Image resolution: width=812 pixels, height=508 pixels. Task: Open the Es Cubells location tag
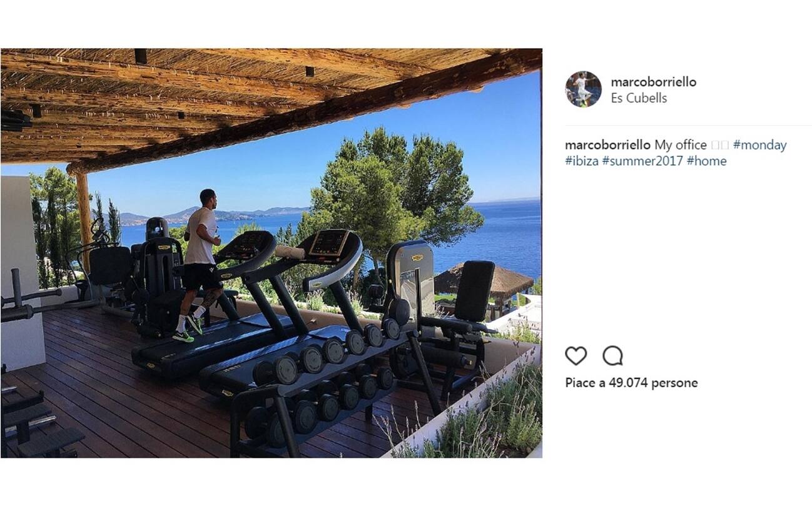coord(639,98)
